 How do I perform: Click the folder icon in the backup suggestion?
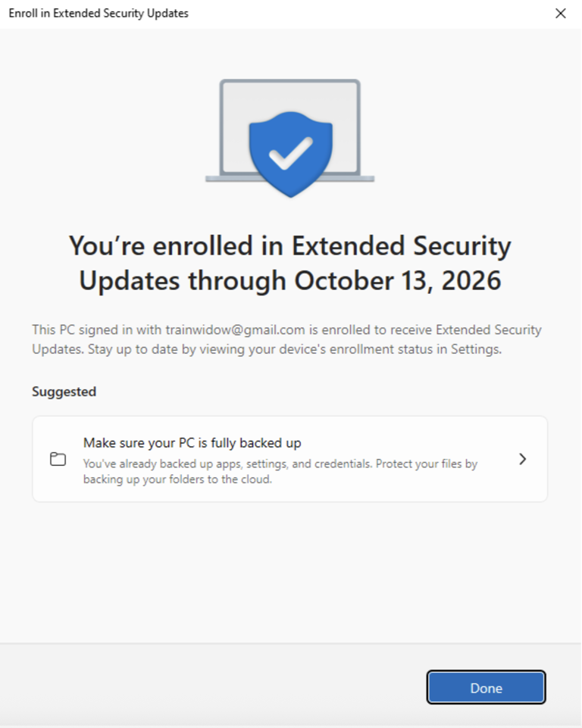(x=58, y=459)
